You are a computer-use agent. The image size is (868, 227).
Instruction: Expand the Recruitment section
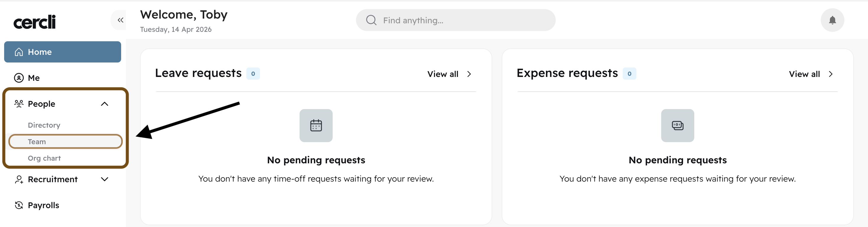click(x=105, y=179)
